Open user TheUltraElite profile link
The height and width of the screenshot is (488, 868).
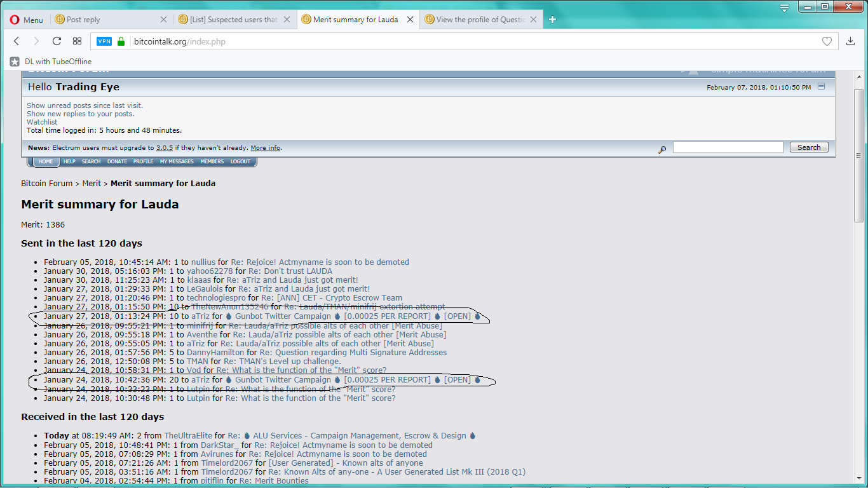click(x=188, y=436)
